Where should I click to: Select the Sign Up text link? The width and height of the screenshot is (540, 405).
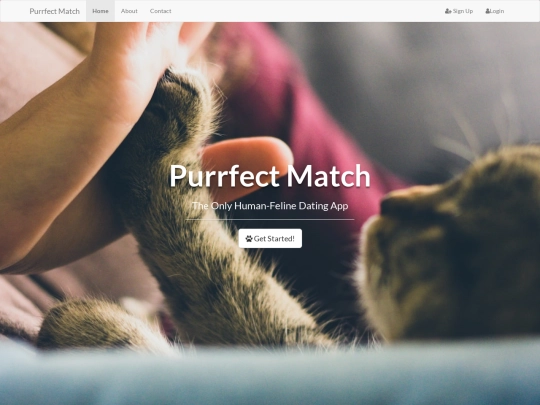[x=463, y=11]
